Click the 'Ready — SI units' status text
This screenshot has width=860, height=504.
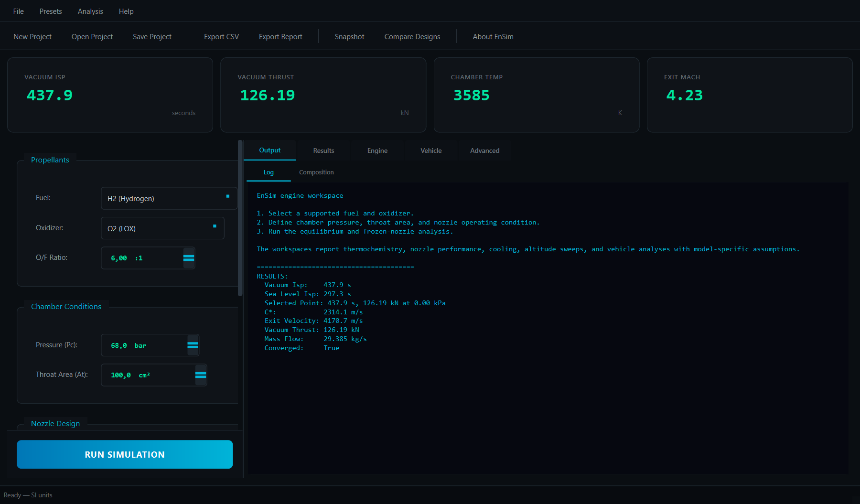coord(28,495)
